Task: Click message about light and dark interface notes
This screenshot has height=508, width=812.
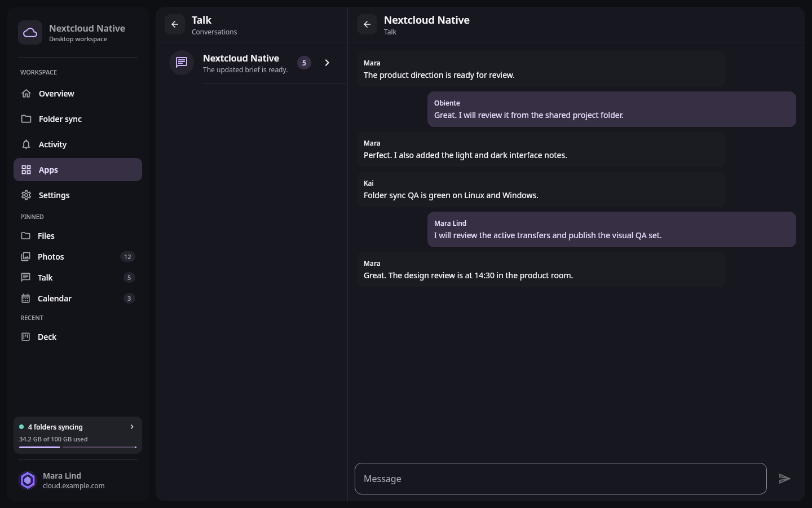Action: pyautogui.click(x=541, y=149)
